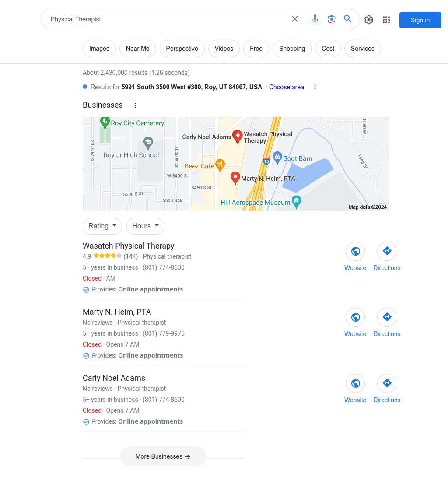This screenshot has width=448, height=477.
Task: Open Businesses section more options menu
Action: pos(136,105)
